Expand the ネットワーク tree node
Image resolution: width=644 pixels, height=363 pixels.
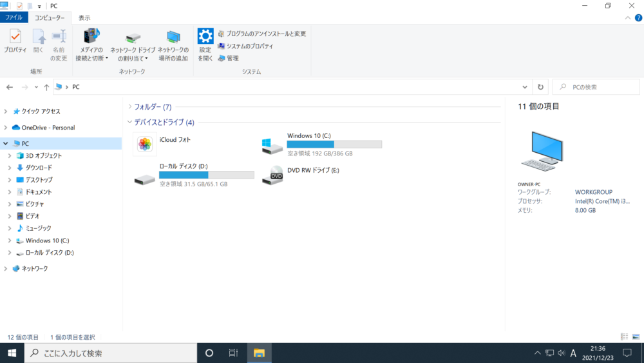click(6, 268)
